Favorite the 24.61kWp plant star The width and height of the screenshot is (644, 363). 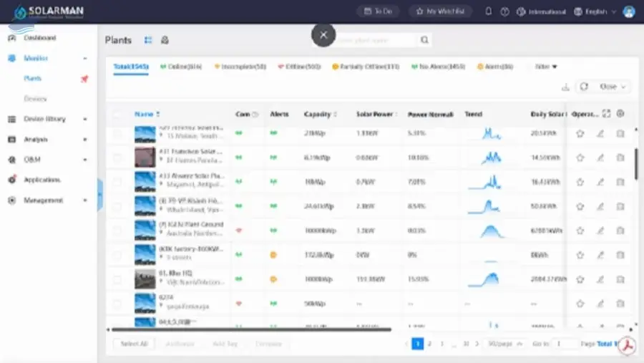pos(580,206)
